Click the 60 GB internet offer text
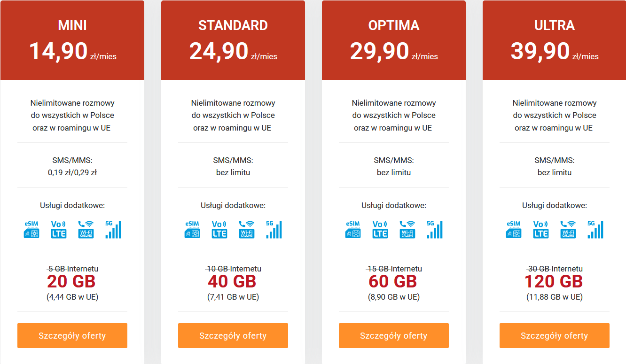 click(x=393, y=281)
